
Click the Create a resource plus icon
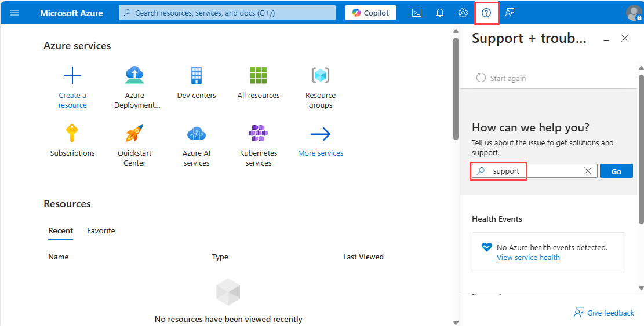point(72,75)
